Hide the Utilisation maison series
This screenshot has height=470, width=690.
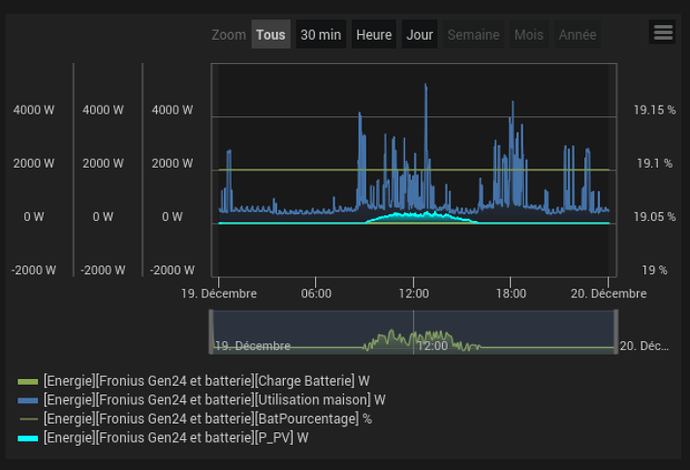pos(214,400)
